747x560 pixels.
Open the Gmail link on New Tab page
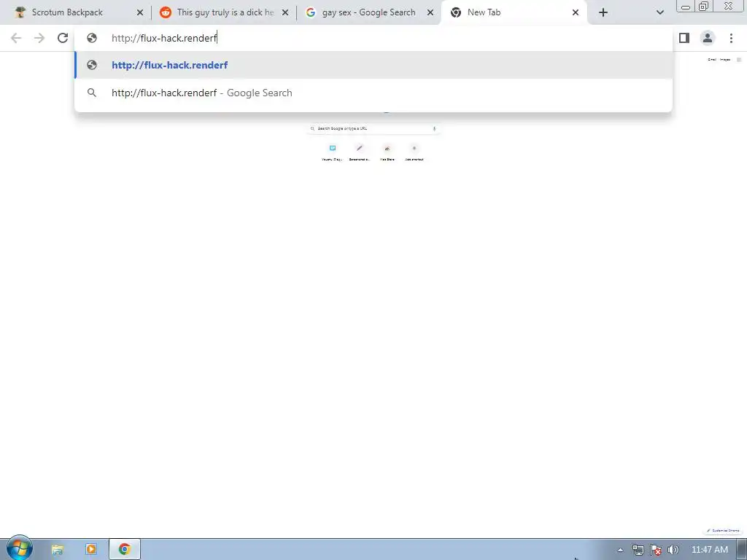tap(712, 60)
